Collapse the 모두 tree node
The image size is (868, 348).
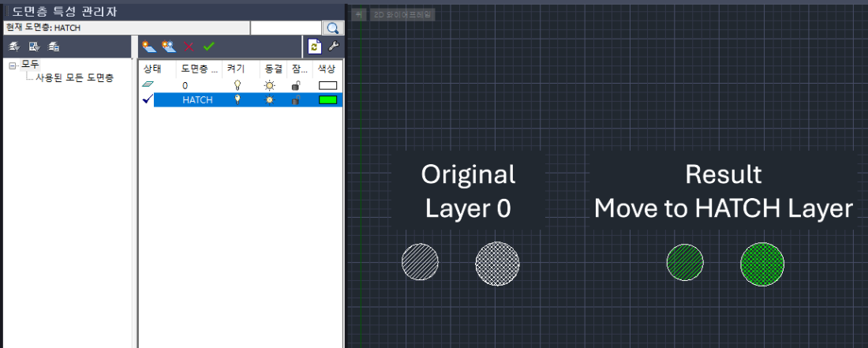(x=13, y=65)
